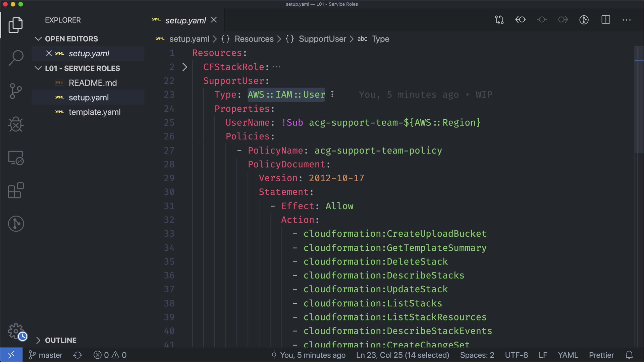Open README.md from the file tree
The width and height of the screenshot is (644, 362).
point(93,83)
